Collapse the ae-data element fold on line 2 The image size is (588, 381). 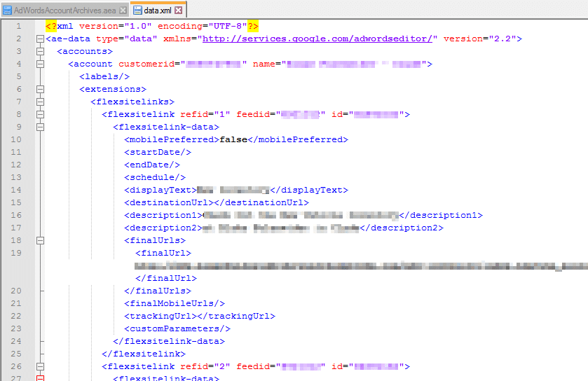coord(40,39)
